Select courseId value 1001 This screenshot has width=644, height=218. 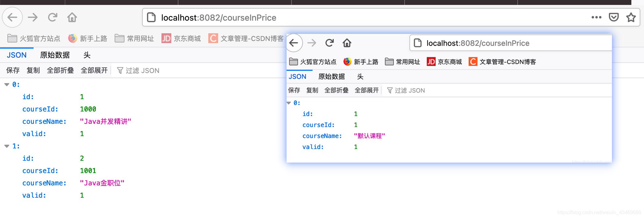pyautogui.click(x=88, y=171)
